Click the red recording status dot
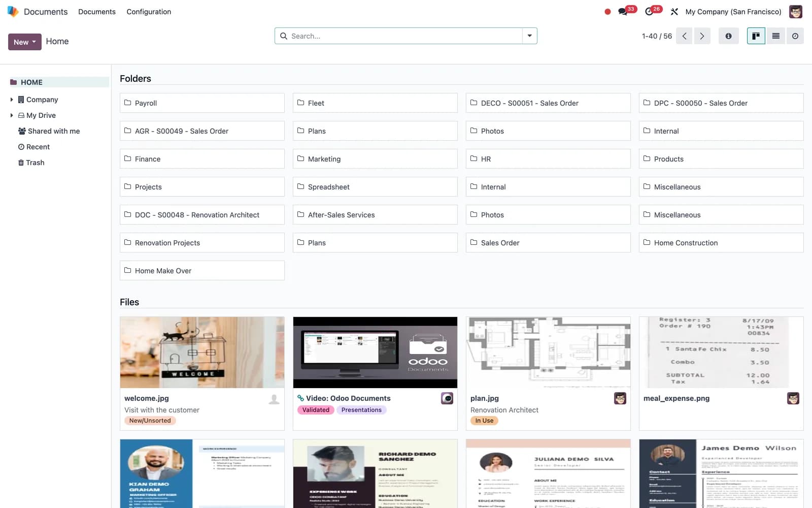 point(607,12)
